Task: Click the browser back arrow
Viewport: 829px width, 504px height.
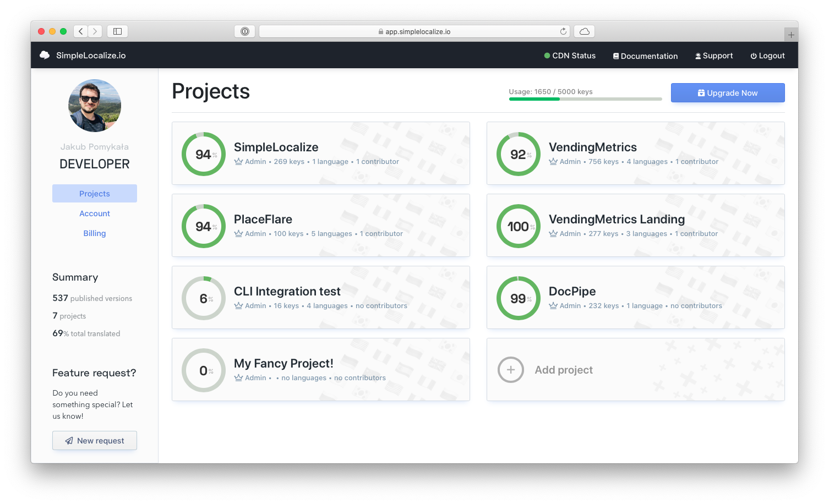Action: [81, 31]
